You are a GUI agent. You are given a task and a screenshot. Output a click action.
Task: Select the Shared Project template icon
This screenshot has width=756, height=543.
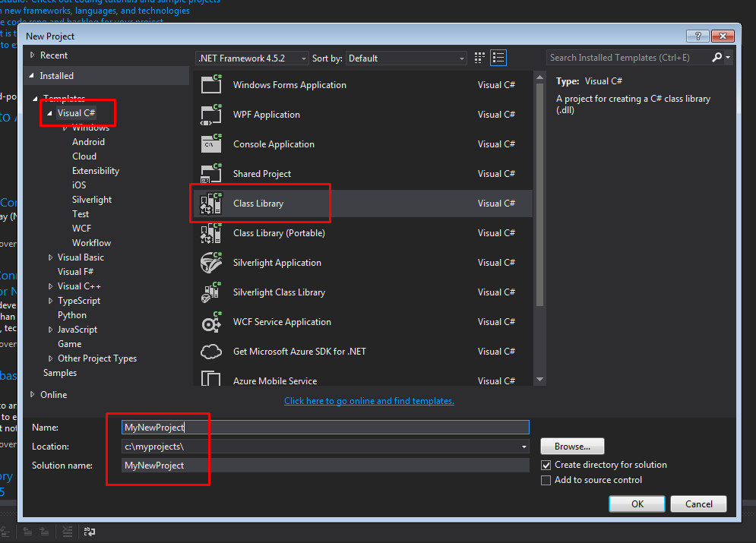(x=211, y=173)
